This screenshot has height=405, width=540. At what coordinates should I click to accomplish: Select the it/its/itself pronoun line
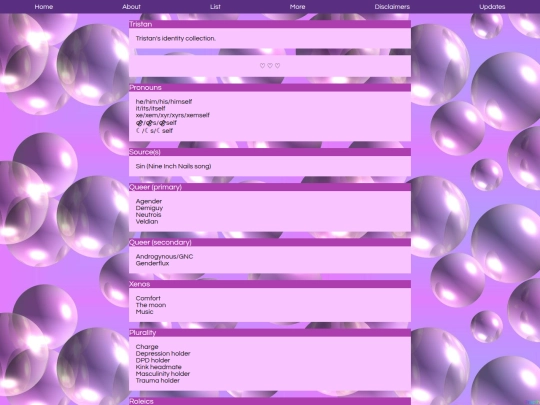click(x=150, y=108)
